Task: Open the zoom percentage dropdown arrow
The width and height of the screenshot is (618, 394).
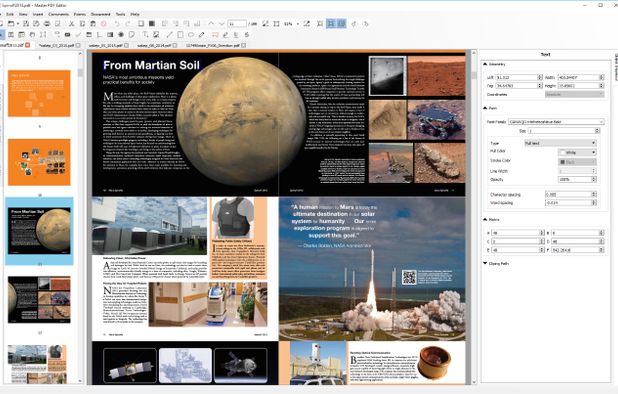Action: click(298, 24)
